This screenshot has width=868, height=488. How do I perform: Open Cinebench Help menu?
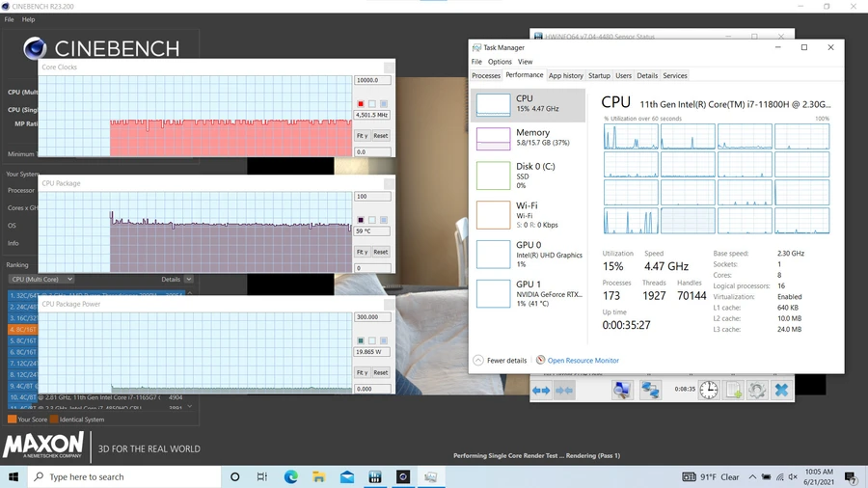click(28, 19)
